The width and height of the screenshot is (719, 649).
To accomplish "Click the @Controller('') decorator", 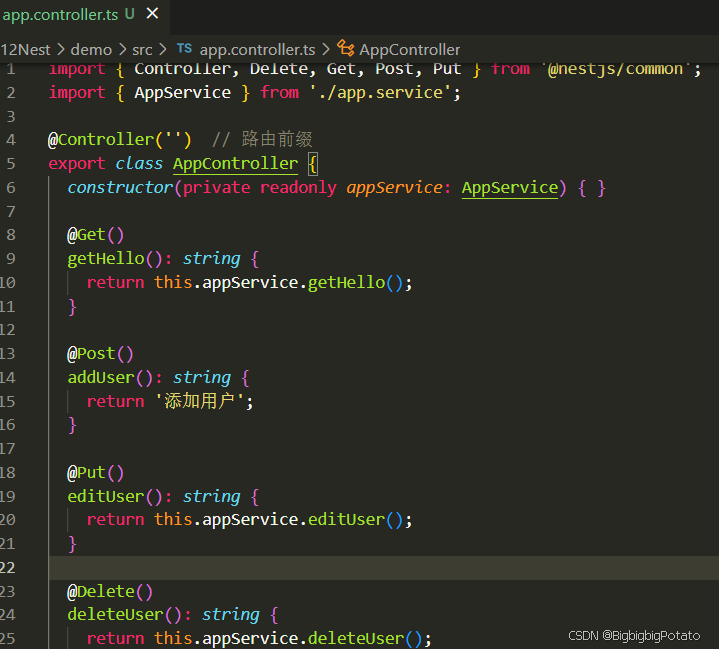I will [120, 139].
